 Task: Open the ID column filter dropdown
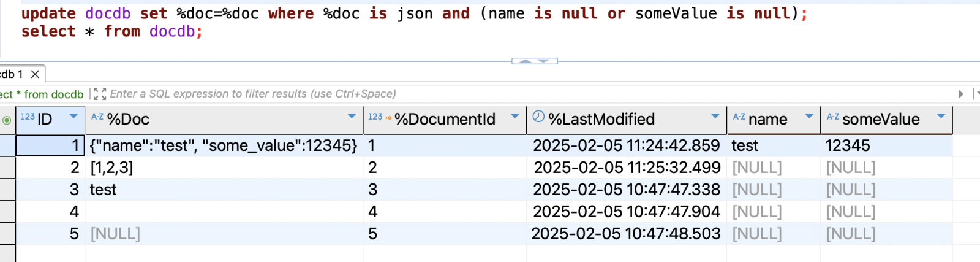point(73,116)
